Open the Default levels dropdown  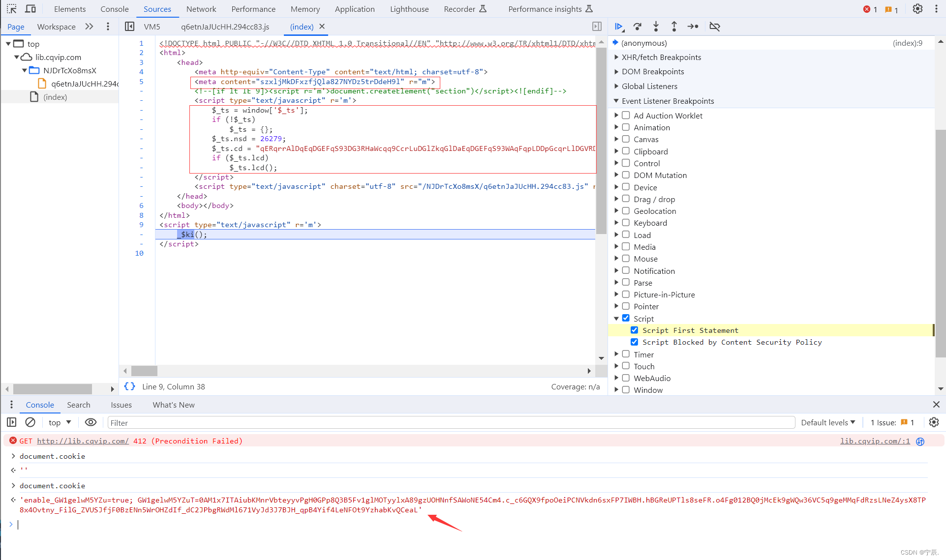828,422
